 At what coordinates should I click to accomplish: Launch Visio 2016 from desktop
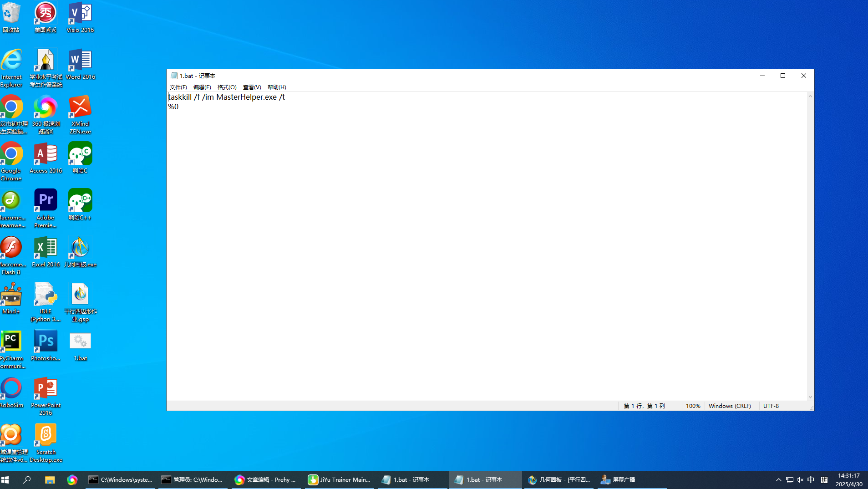pos(80,17)
